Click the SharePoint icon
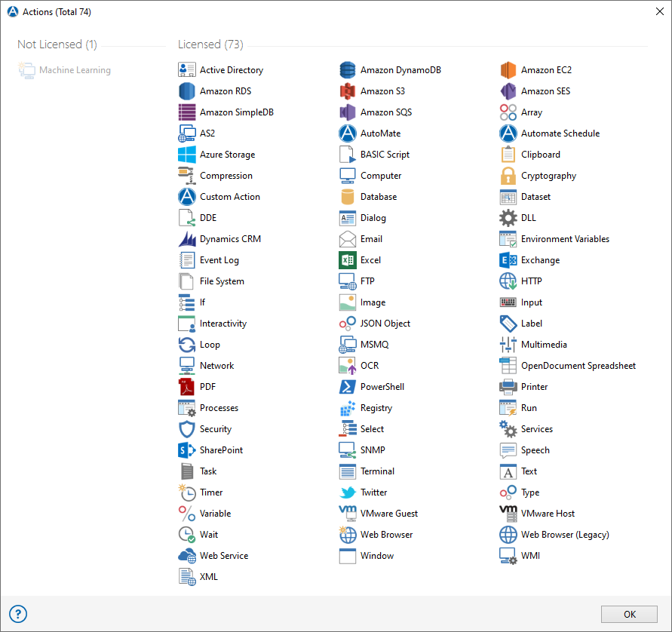The image size is (672, 632). click(187, 450)
